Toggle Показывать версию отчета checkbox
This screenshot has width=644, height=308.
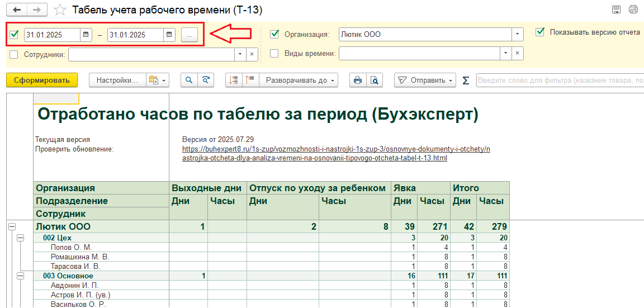coord(540,32)
